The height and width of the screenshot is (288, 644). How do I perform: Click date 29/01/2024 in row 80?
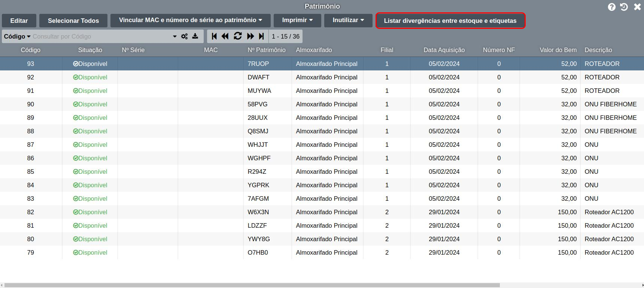click(444, 239)
